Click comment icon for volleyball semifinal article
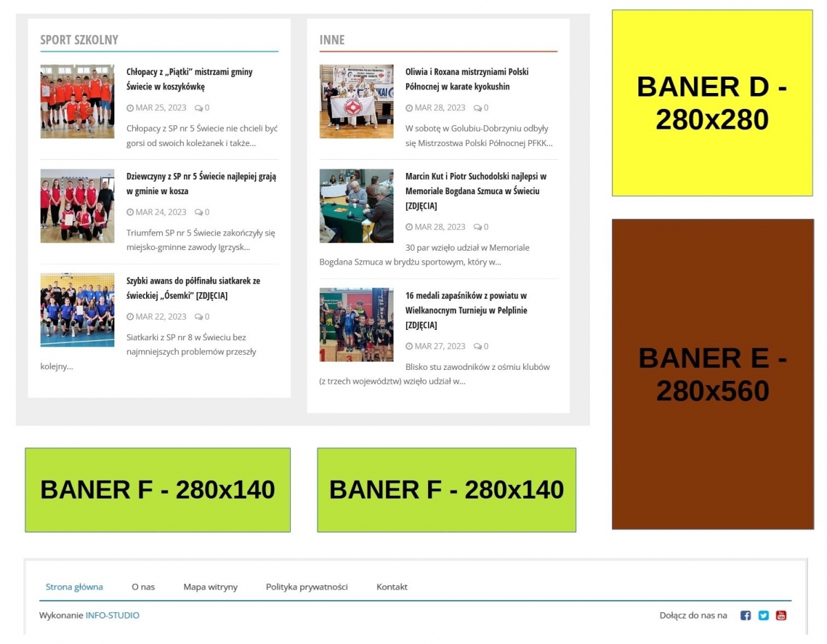The image size is (827, 644). pos(198,317)
